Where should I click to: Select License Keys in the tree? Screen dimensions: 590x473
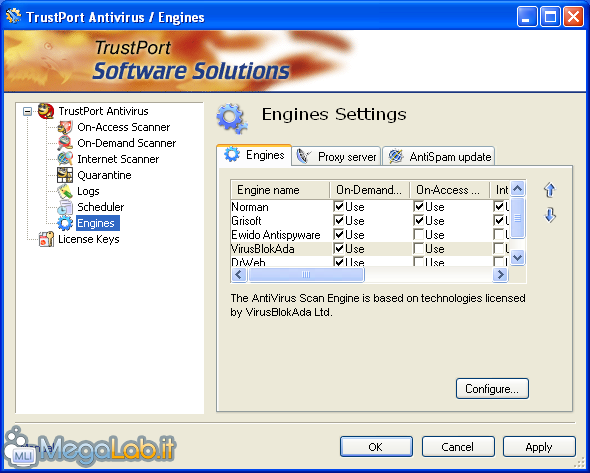pos(88,239)
